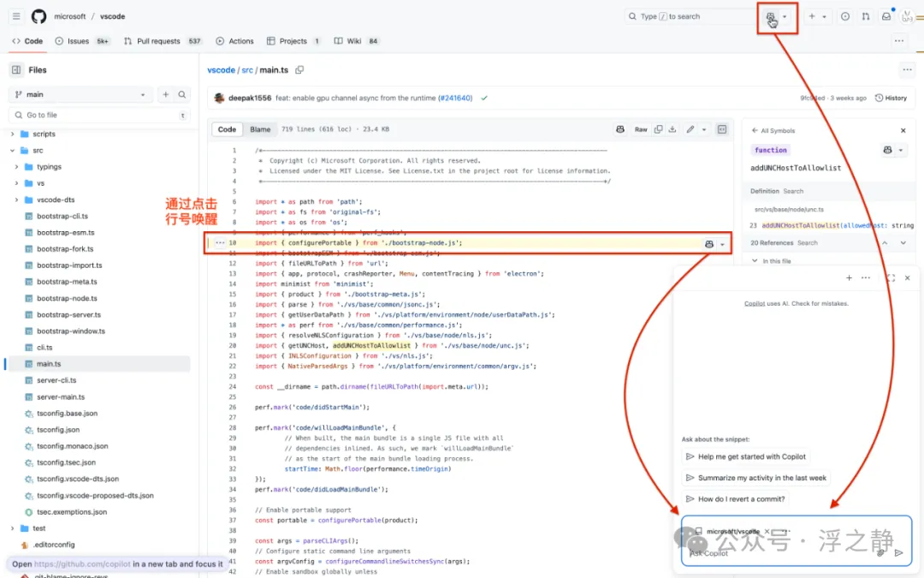
Task: Open the global Issues icon in header
Action: (x=845, y=16)
